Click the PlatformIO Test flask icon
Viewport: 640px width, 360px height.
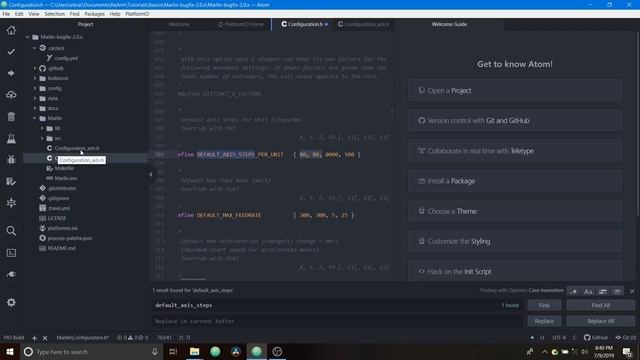pos(11,139)
